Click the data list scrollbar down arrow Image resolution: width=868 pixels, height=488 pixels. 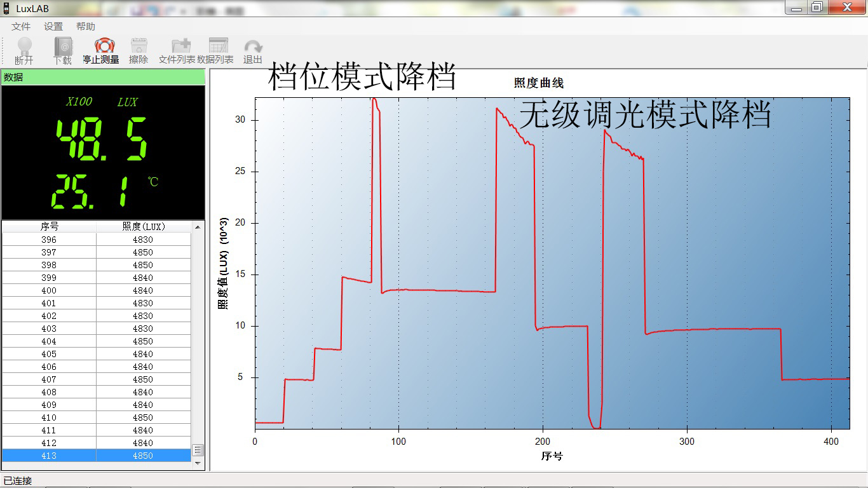pos(198,463)
